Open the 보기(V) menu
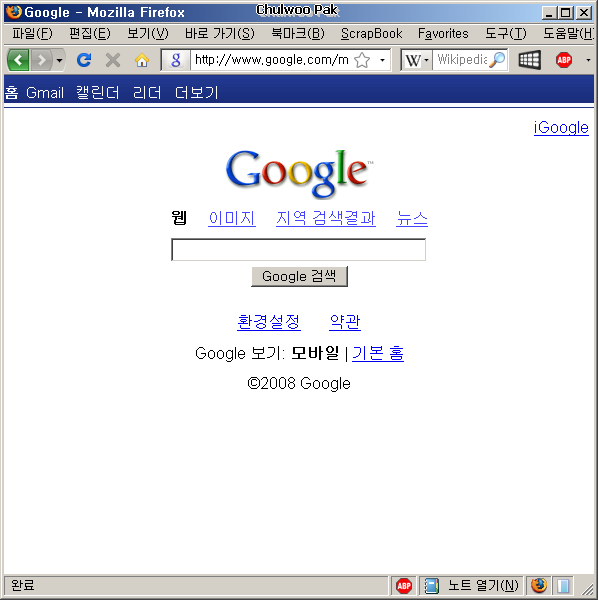This screenshot has height=600, width=598. coord(148,34)
